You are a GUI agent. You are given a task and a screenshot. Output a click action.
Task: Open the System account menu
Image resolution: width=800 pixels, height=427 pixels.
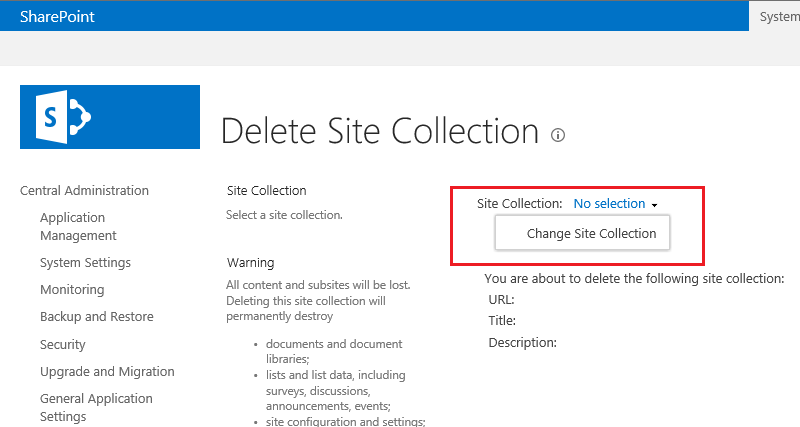click(779, 16)
